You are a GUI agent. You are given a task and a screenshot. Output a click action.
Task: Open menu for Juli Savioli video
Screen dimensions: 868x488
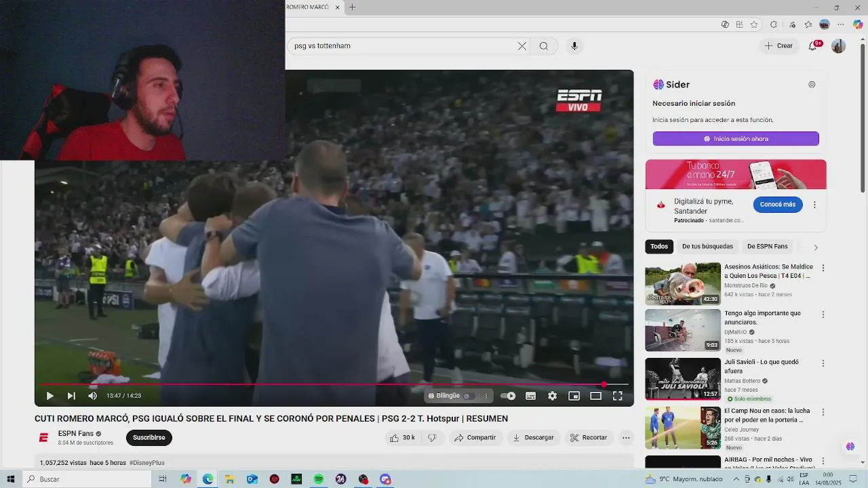[x=823, y=363]
